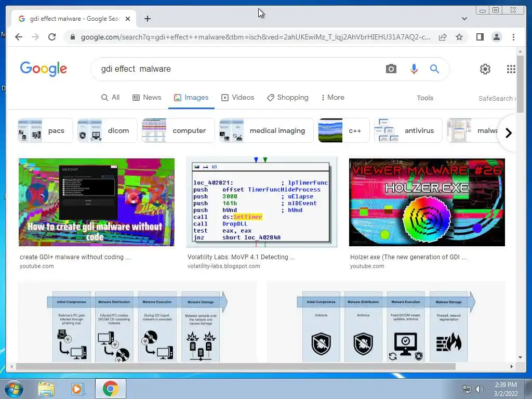Click the scroll right arrow

(512, 366)
